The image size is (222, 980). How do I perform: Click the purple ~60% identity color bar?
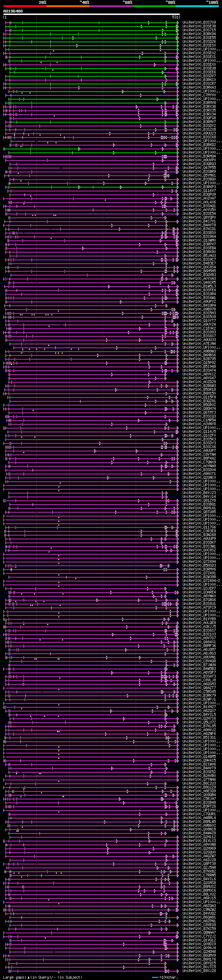[111, 6]
